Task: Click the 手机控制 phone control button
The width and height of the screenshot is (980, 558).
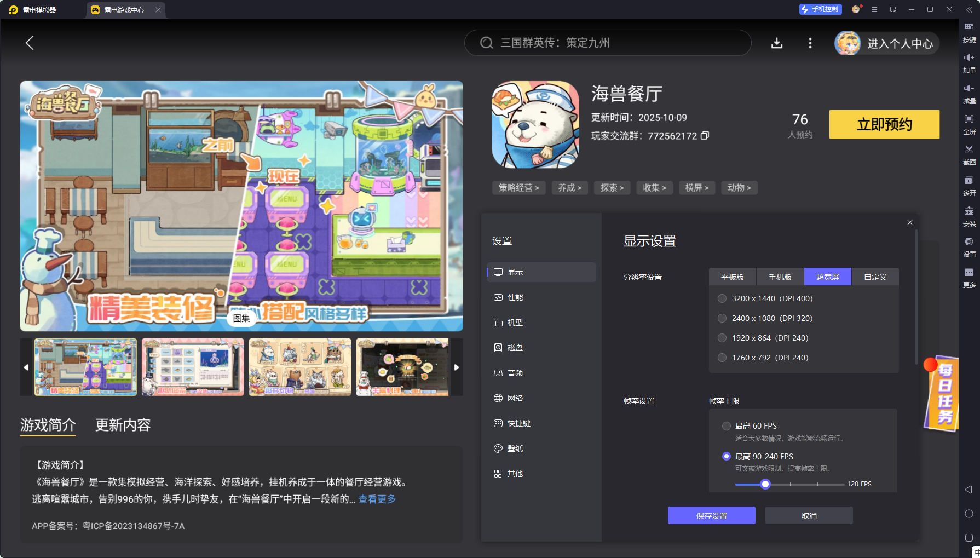Action: pyautogui.click(x=820, y=9)
